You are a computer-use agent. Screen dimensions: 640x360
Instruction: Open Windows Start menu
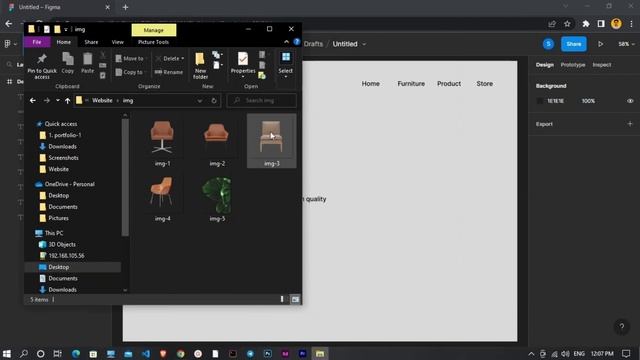[7, 353]
